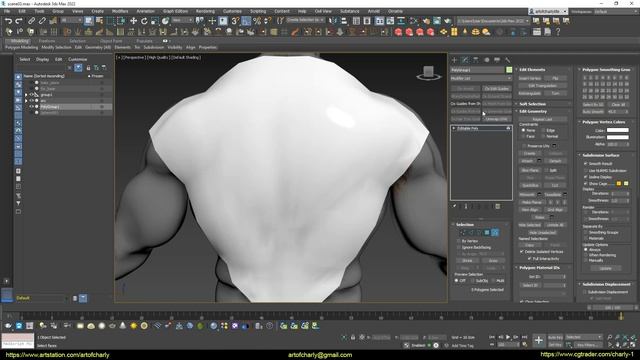Click the yellow sun light icon

tap(133, 326)
